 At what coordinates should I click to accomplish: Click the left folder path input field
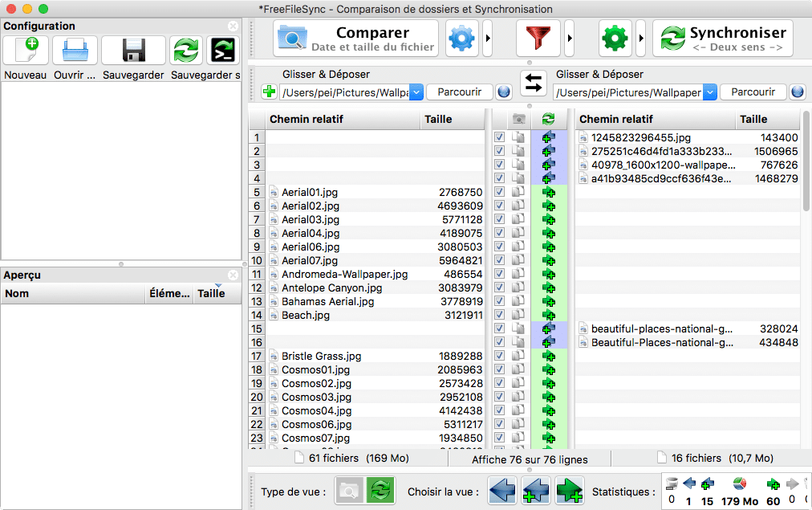[x=345, y=92]
